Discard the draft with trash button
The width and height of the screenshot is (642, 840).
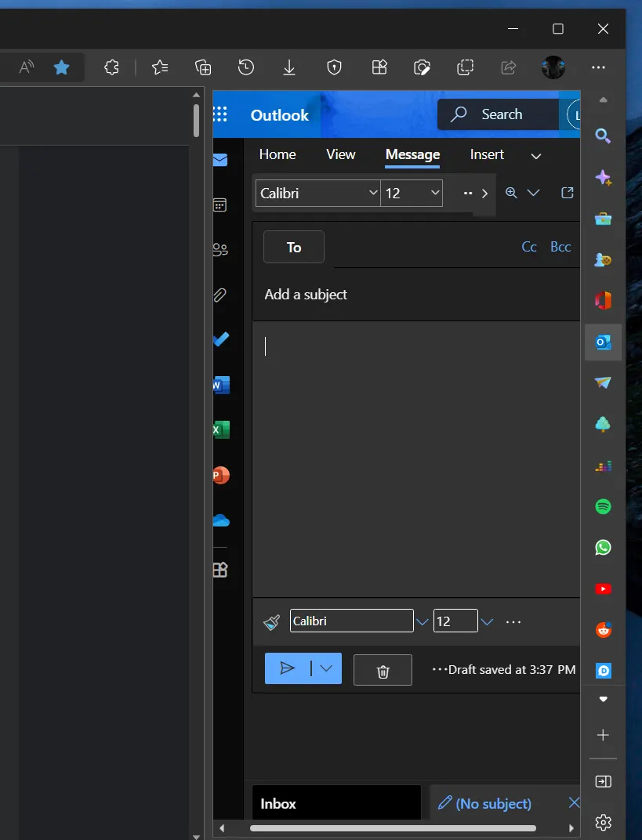pyautogui.click(x=383, y=670)
